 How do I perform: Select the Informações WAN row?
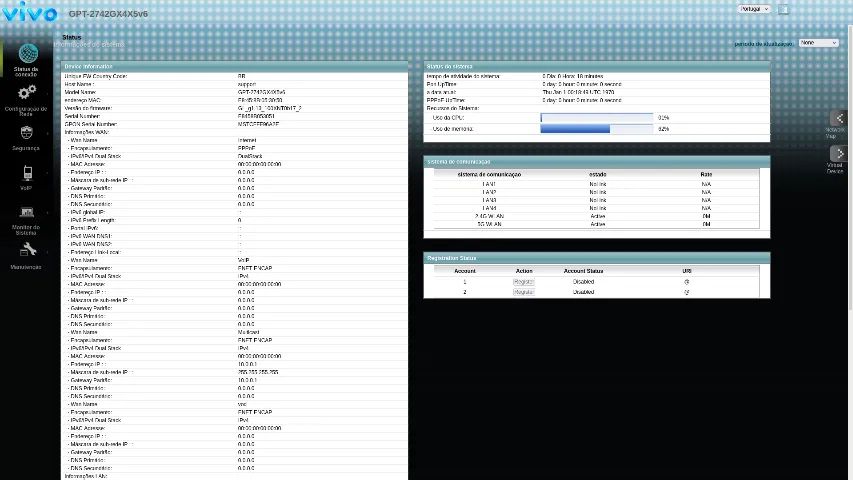click(x=234, y=132)
